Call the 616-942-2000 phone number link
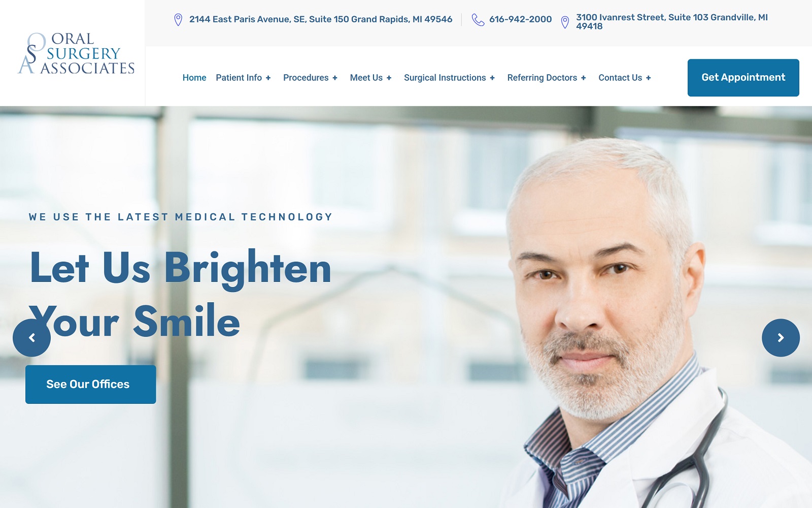Screen dimensions: 812x508 tap(520, 19)
